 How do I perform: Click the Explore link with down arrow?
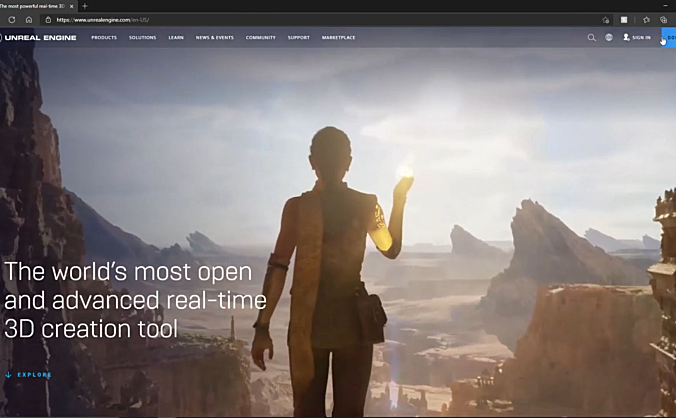(30, 375)
